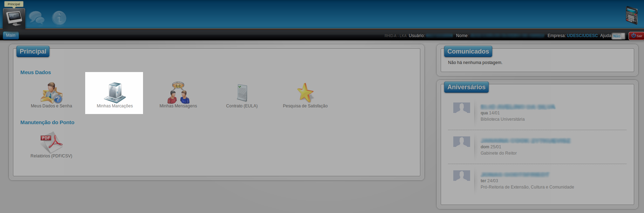
Task: Open Meus Dados e Senha
Action: point(52,93)
